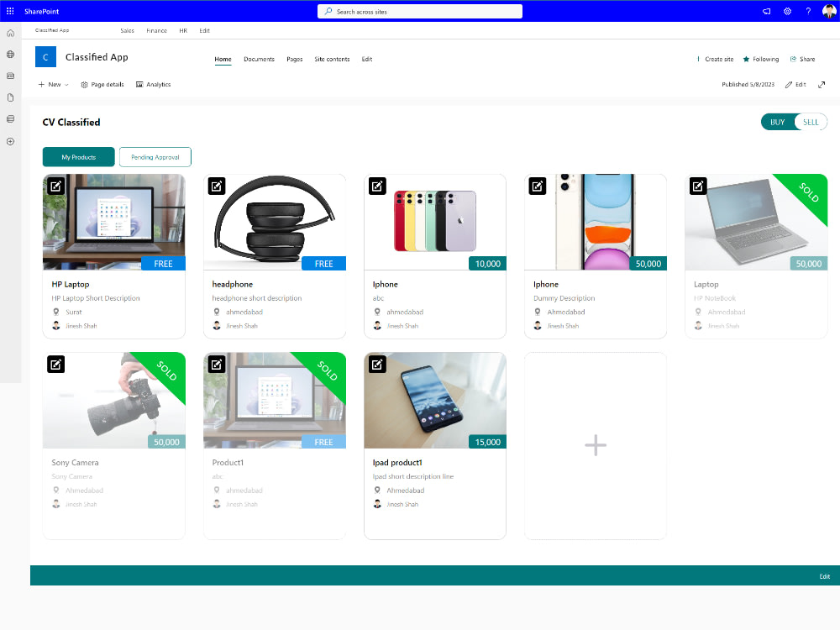Open the help question mark icon

808,11
